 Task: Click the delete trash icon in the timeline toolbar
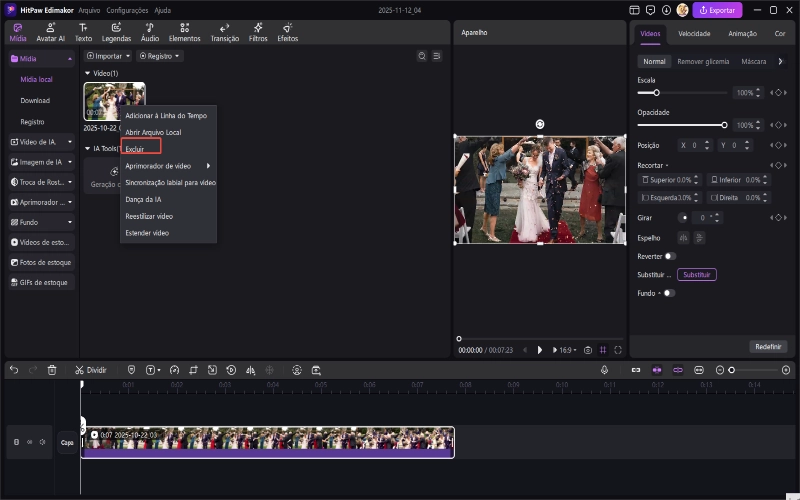coord(52,369)
